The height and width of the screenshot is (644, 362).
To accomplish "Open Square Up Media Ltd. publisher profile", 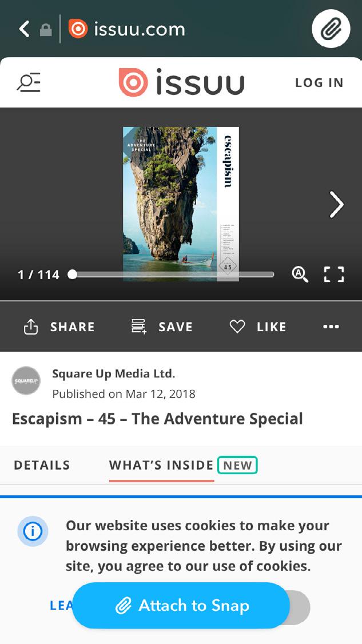I will click(x=113, y=373).
